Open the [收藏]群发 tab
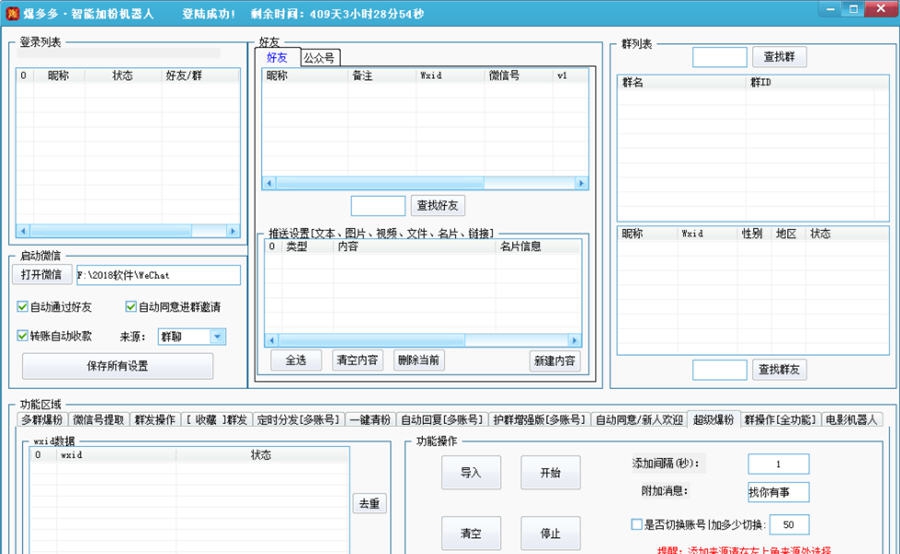900x554 pixels. tap(216, 420)
